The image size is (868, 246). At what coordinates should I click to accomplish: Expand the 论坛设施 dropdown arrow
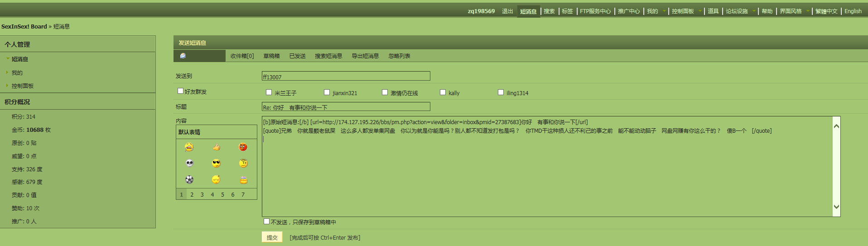pyautogui.click(x=754, y=11)
